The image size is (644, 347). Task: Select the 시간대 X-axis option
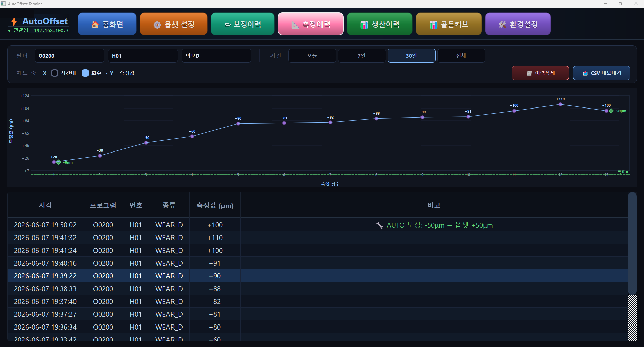click(55, 73)
